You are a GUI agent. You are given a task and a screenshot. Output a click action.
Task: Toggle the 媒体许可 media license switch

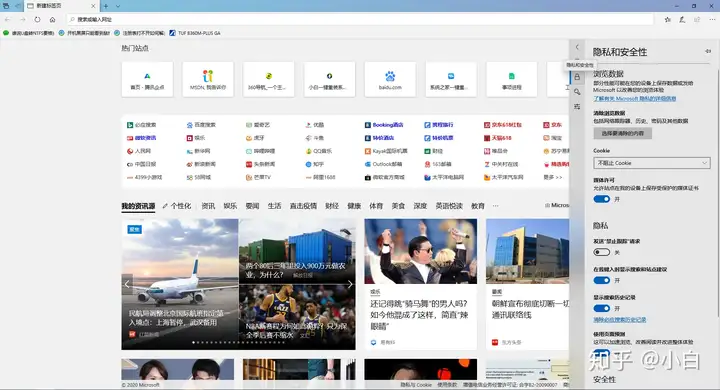(x=602, y=199)
